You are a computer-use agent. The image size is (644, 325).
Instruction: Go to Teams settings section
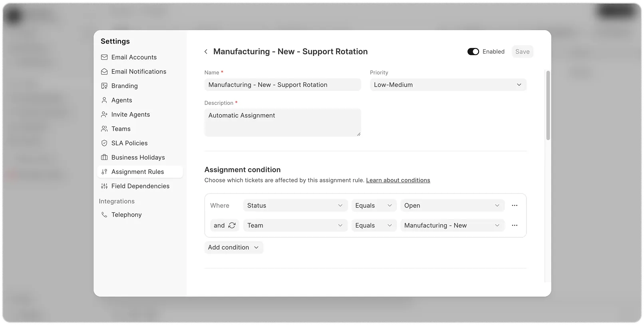click(x=121, y=129)
